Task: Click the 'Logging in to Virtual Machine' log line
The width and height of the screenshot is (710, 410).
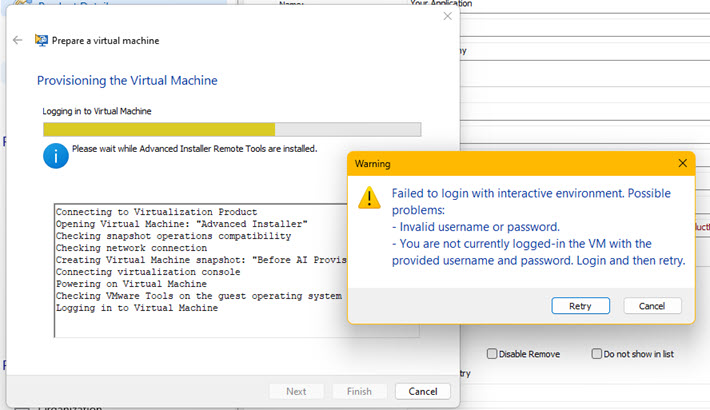Action: (x=137, y=308)
